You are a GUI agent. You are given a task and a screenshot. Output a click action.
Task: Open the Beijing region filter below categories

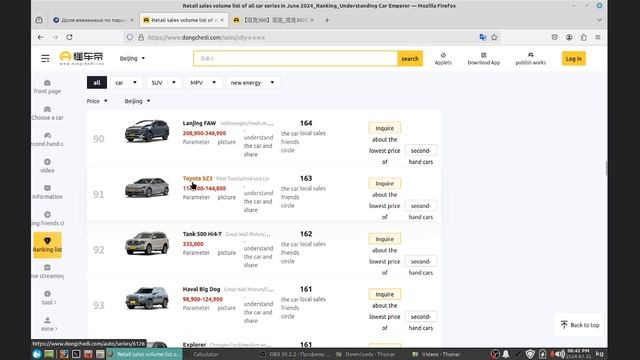[x=138, y=101]
